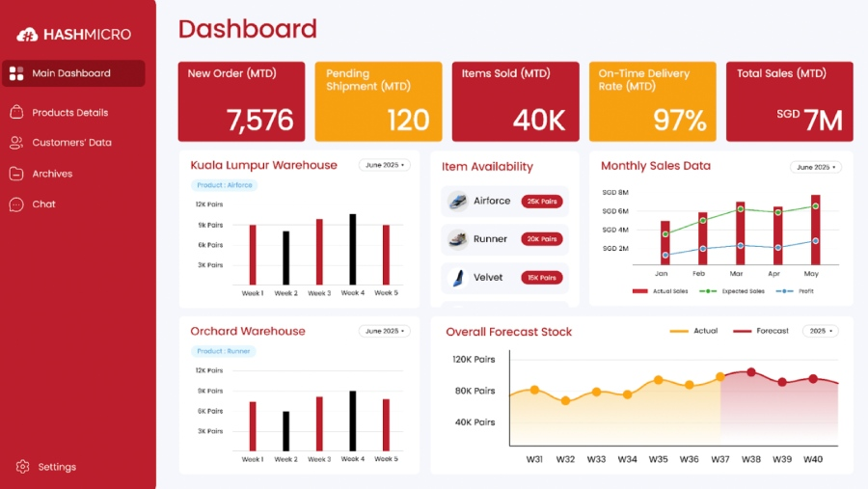Image resolution: width=868 pixels, height=489 pixels.
Task: Click the Airforce shoe thumbnail
Action: pos(458,202)
